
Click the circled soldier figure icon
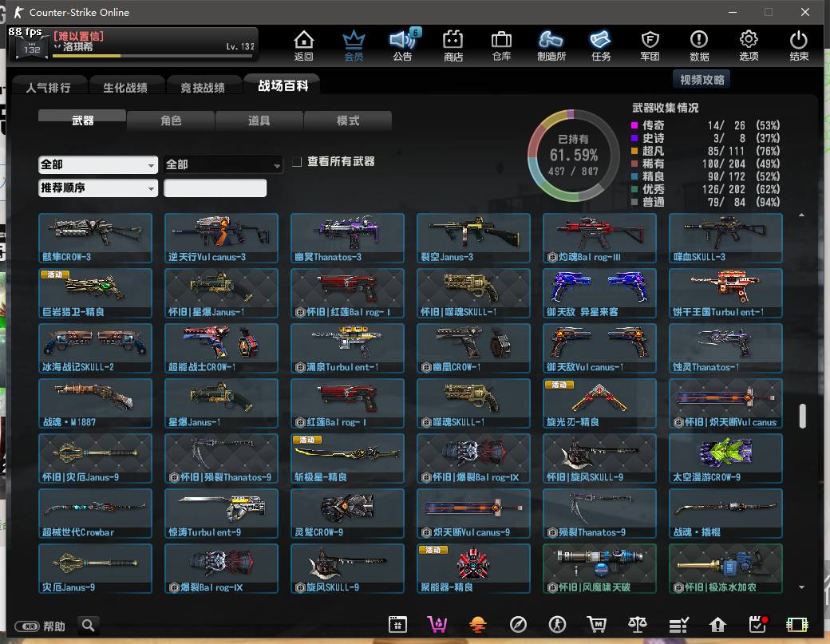[557, 625]
